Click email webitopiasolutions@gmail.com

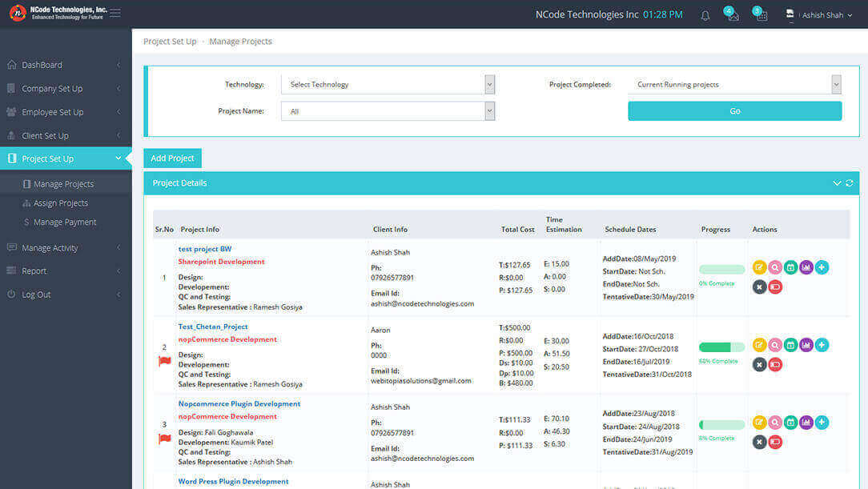click(420, 381)
